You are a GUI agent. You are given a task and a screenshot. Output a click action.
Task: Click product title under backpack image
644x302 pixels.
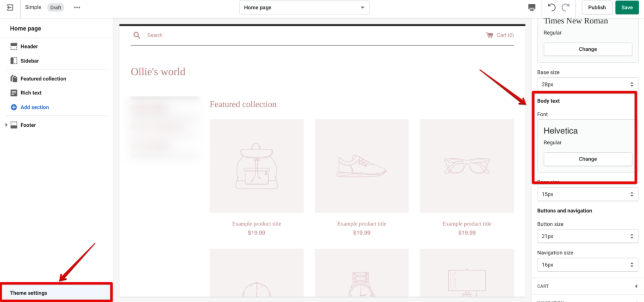point(256,224)
